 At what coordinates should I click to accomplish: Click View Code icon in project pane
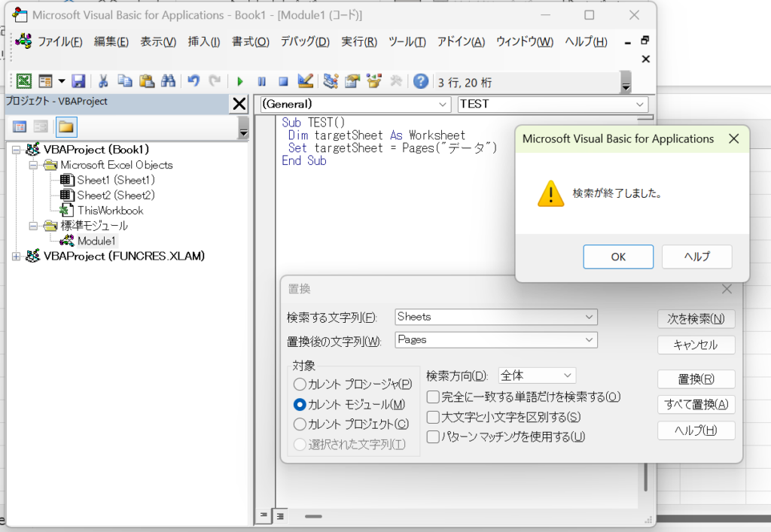point(20,127)
